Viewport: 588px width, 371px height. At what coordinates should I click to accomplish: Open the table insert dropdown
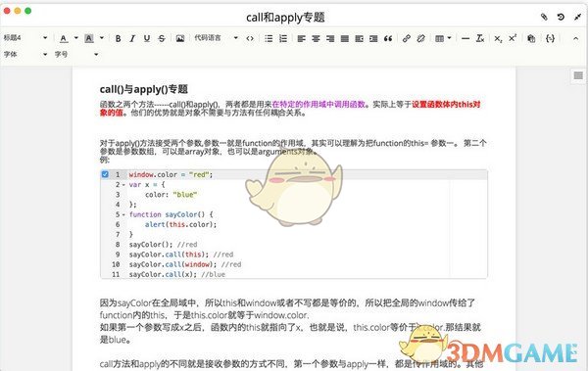[x=443, y=38]
